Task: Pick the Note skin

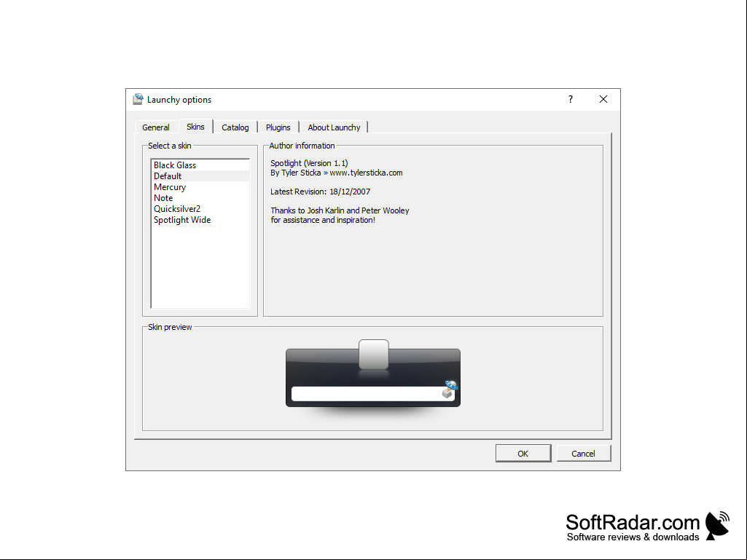Action: pyautogui.click(x=200, y=198)
